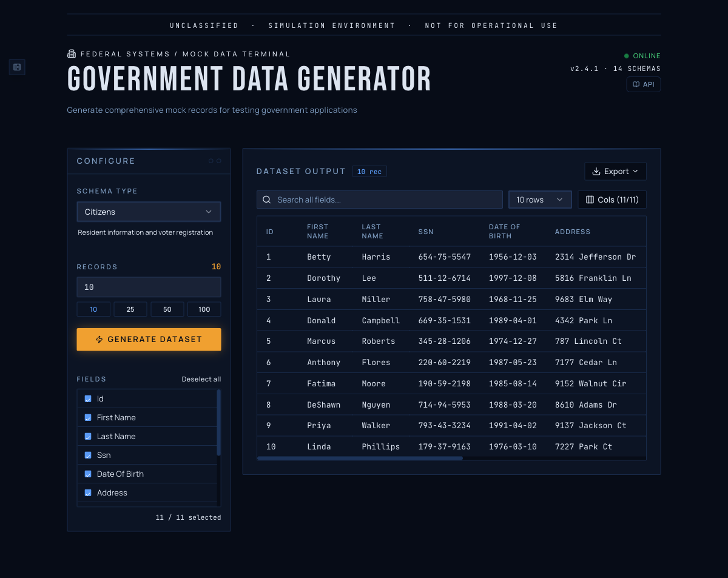Screen dimensions: 728x578
Task: Click the last name cell Campbell
Action: [x=381, y=321]
